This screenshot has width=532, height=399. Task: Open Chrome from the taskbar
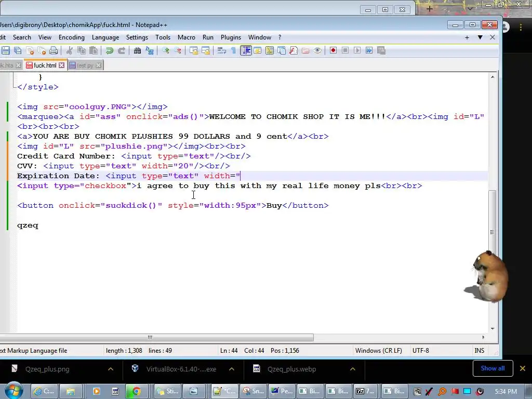pos(136,391)
